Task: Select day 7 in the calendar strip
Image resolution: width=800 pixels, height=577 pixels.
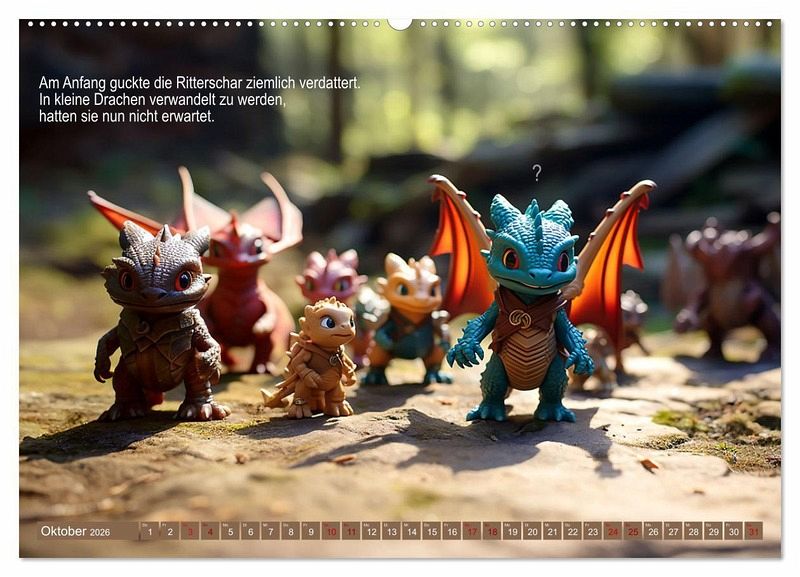Action: 270,531
